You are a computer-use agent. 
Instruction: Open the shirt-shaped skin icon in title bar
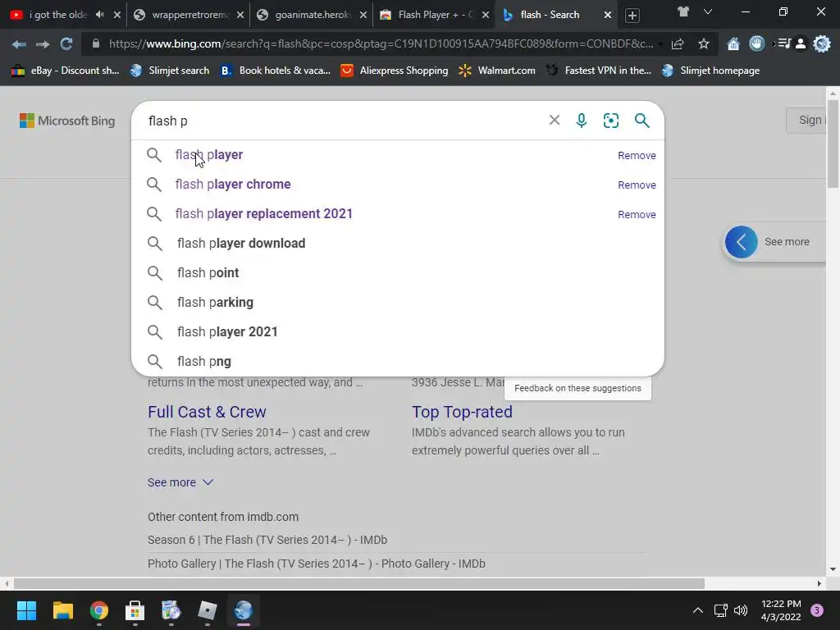pos(683,11)
